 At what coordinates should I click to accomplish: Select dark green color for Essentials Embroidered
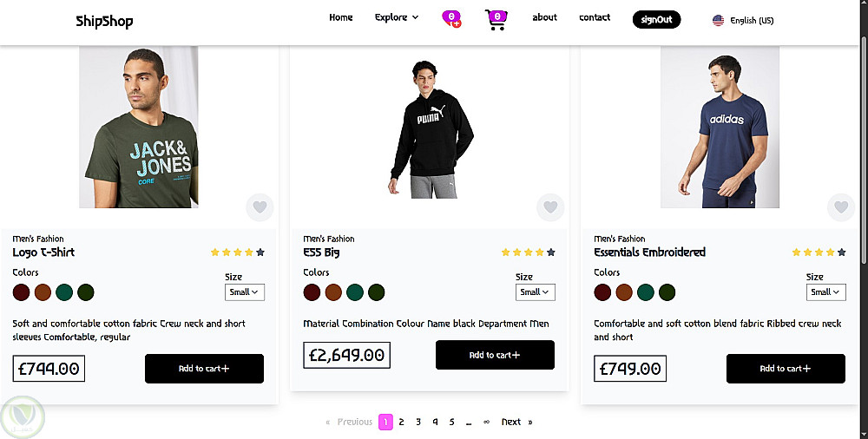click(x=667, y=292)
